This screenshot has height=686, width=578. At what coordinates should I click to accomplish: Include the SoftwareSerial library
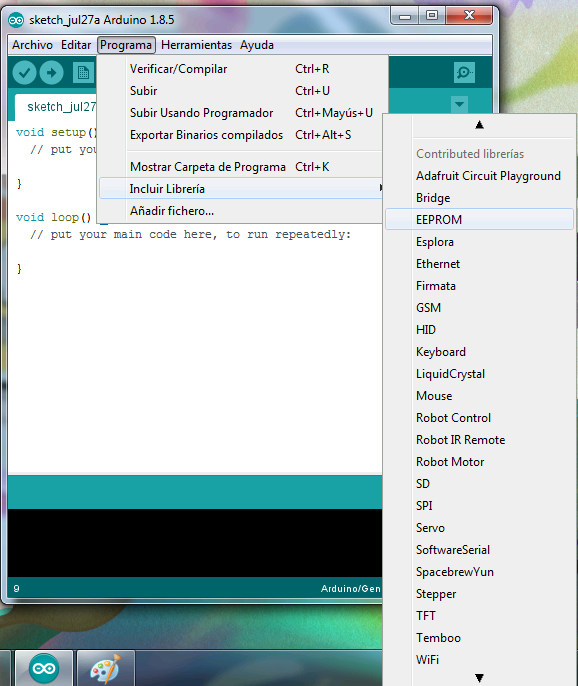click(x=480, y=550)
